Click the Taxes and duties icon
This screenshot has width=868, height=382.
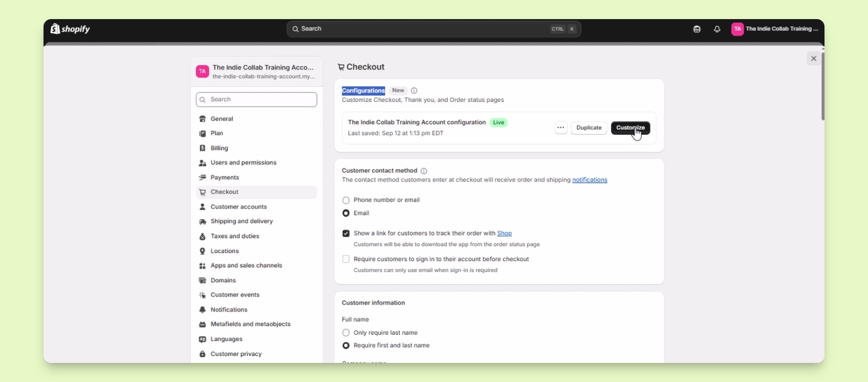click(202, 237)
